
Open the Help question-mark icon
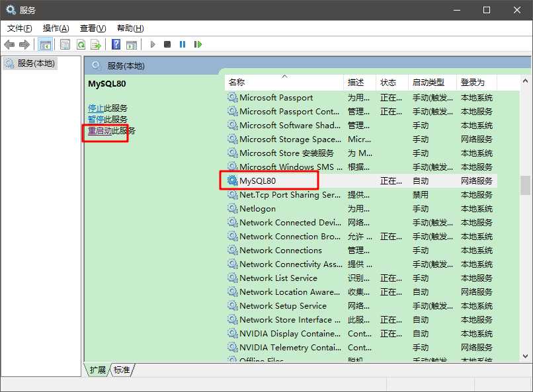pyautogui.click(x=116, y=44)
